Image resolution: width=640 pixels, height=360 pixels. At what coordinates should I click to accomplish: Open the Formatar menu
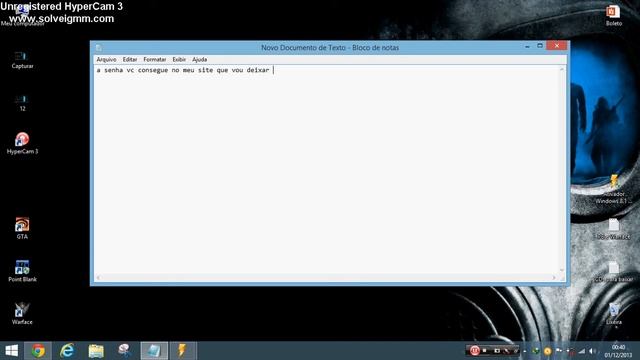tap(155, 60)
